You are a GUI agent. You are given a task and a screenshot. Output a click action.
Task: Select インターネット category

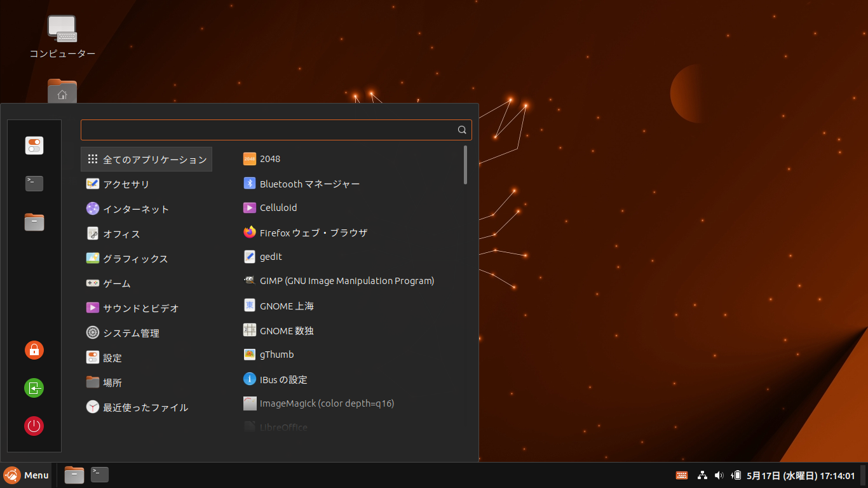tap(146, 209)
